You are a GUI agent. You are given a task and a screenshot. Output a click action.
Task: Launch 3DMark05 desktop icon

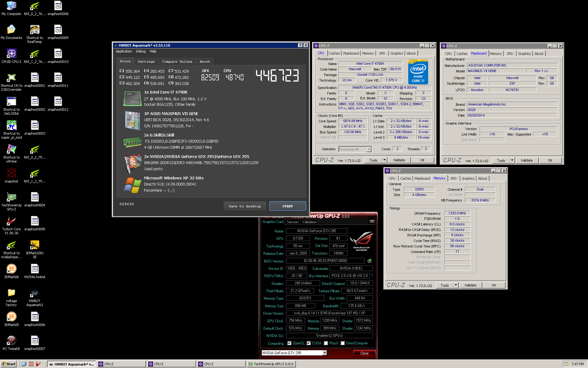coord(11,319)
